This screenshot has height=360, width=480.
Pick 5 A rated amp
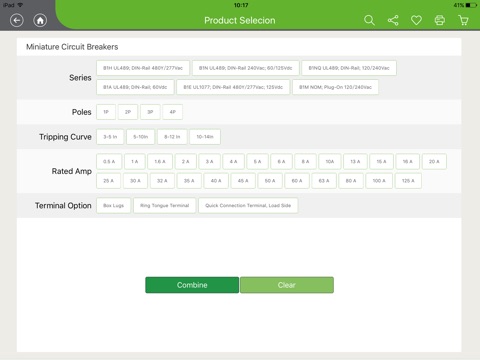tap(257, 162)
